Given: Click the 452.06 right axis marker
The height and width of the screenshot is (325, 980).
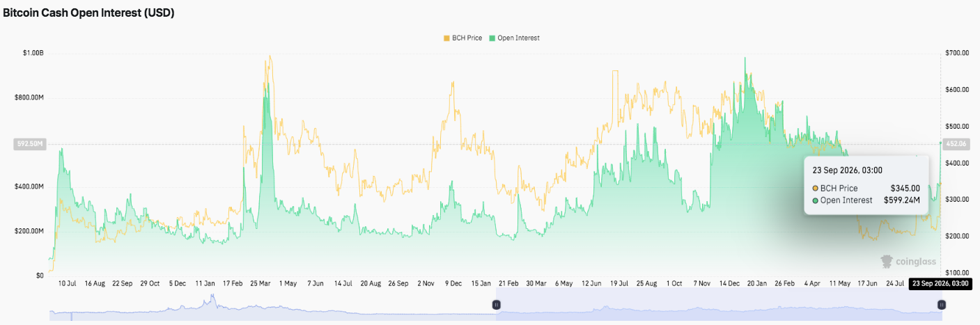Looking at the screenshot, I should pyautogui.click(x=955, y=144).
